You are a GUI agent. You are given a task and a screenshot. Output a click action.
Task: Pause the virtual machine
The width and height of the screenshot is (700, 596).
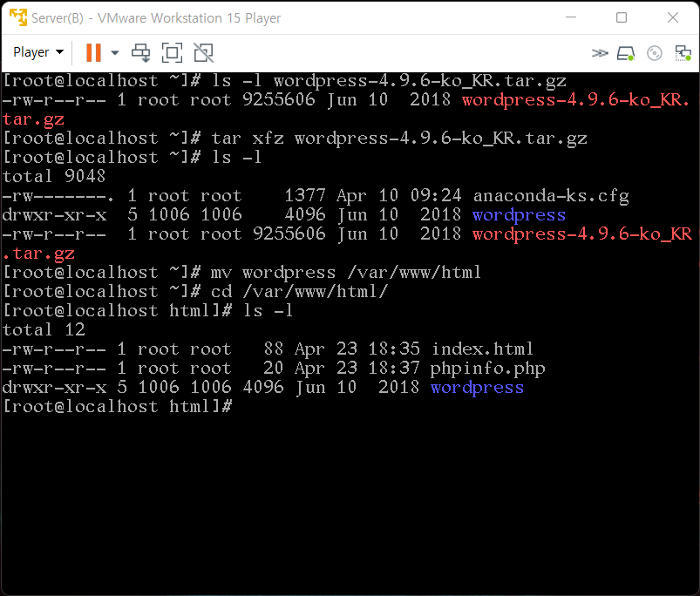coord(93,52)
